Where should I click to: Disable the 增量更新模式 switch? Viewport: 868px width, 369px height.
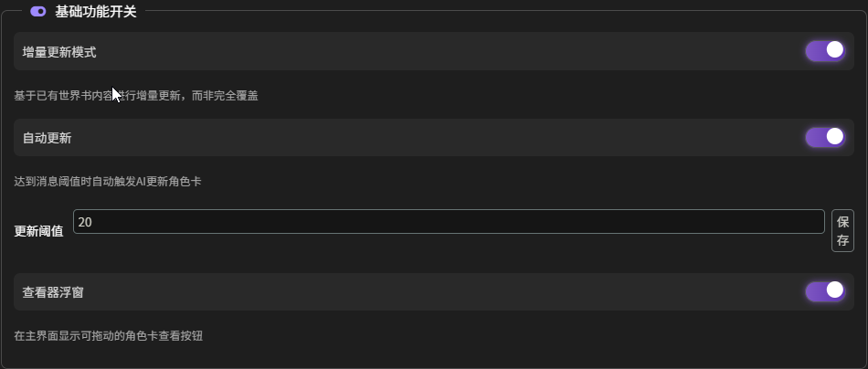[x=824, y=51]
